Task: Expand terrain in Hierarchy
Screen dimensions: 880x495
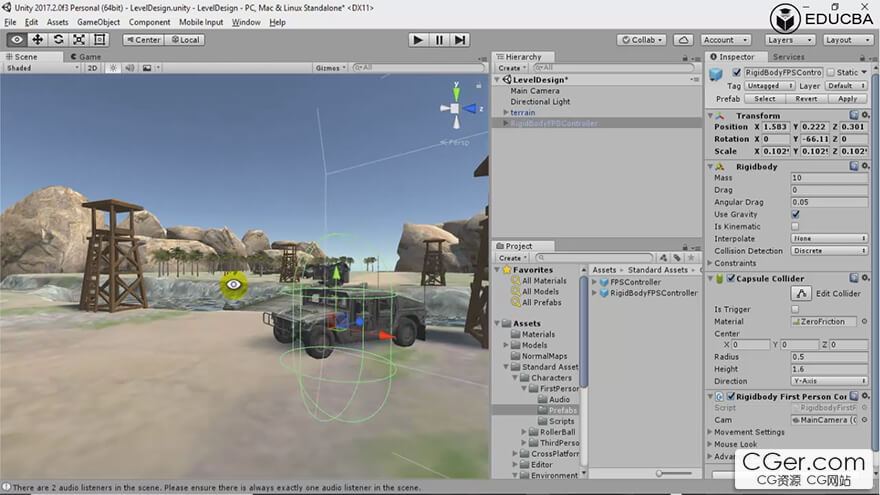Action: [x=506, y=112]
